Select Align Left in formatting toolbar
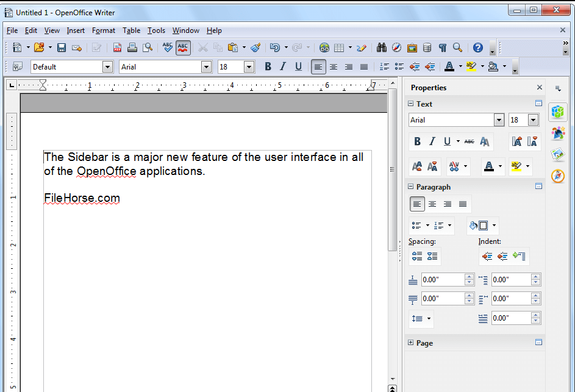Screen dimensions: 575x392 [318, 66]
